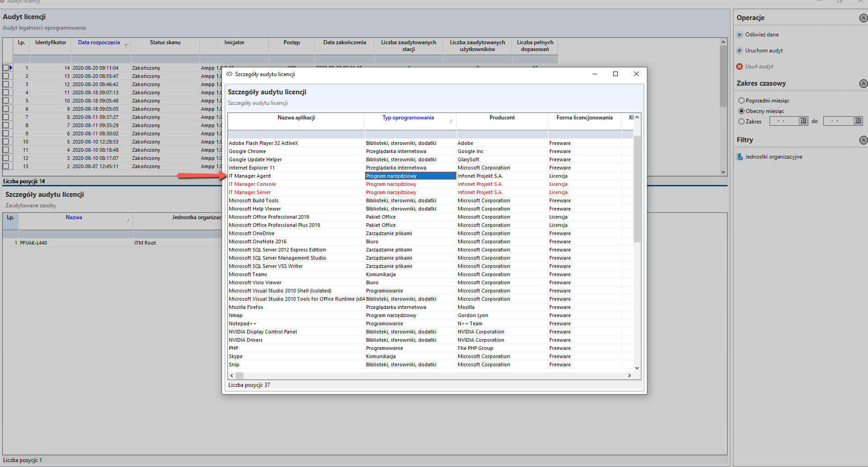Click the audit list scrollbar down arrow

(x=723, y=172)
